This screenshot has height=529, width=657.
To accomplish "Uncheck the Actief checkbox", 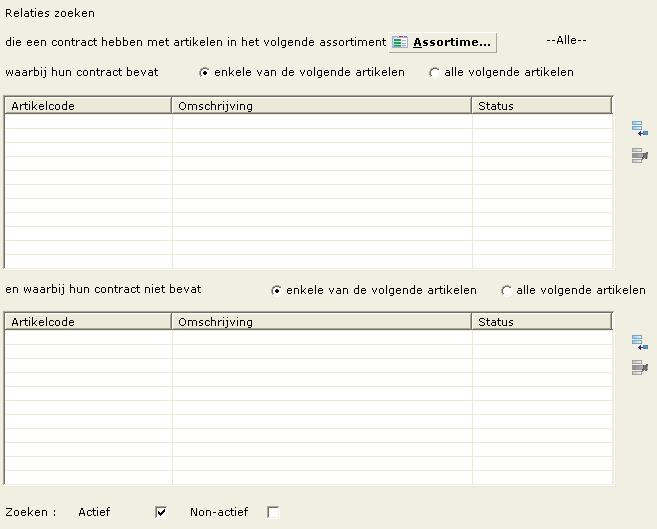I will (161, 512).
